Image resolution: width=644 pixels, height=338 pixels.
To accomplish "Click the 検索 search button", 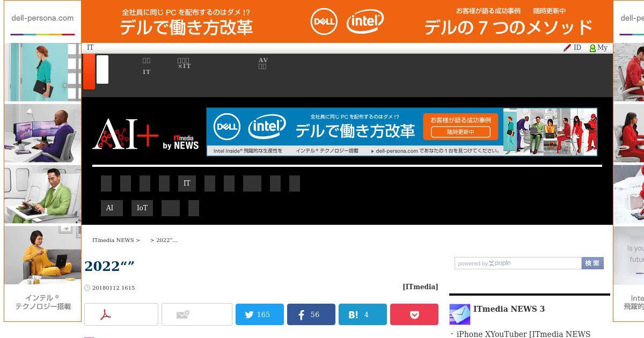I will point(592,263).
